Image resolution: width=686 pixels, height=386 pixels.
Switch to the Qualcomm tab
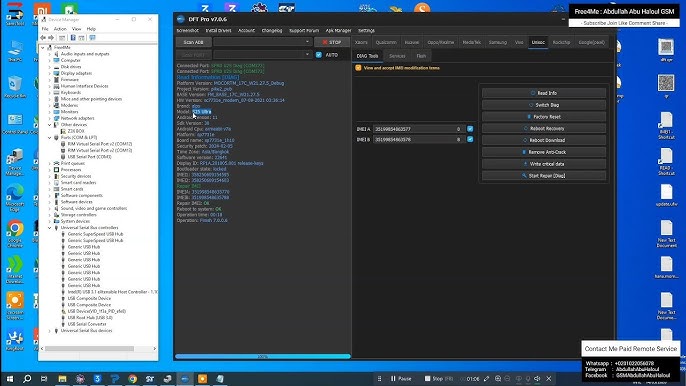click(x=386, y=42)
